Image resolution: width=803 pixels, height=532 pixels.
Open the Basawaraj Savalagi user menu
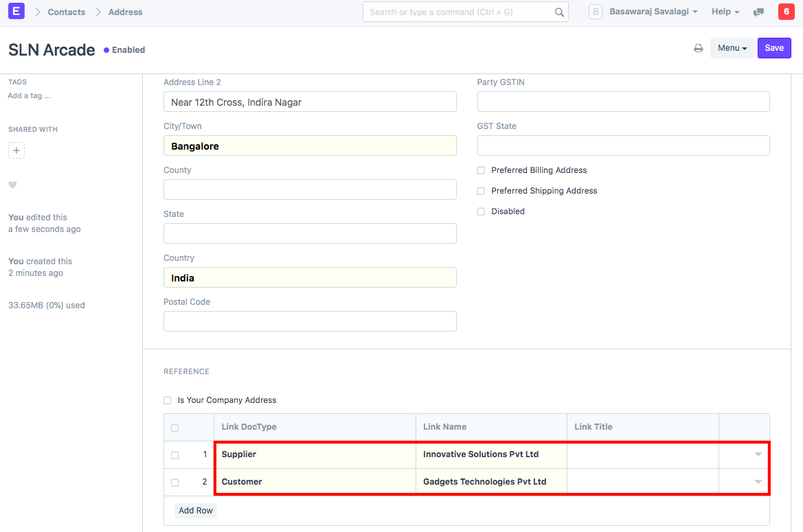pyautogui.click(x=653, y=12)
